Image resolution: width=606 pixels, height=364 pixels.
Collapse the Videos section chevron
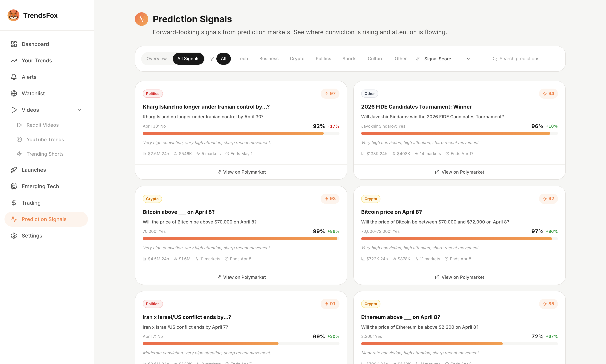(79, 110)
